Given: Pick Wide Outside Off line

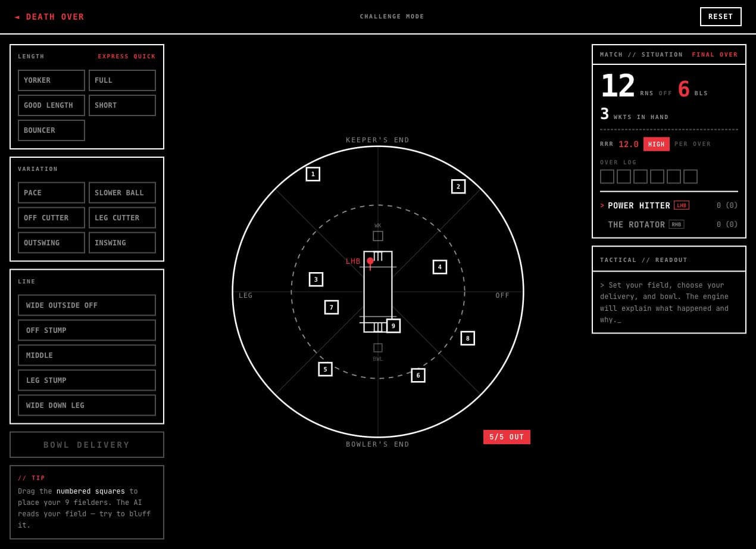Looking at the screenshot, I should coord(87,305).
